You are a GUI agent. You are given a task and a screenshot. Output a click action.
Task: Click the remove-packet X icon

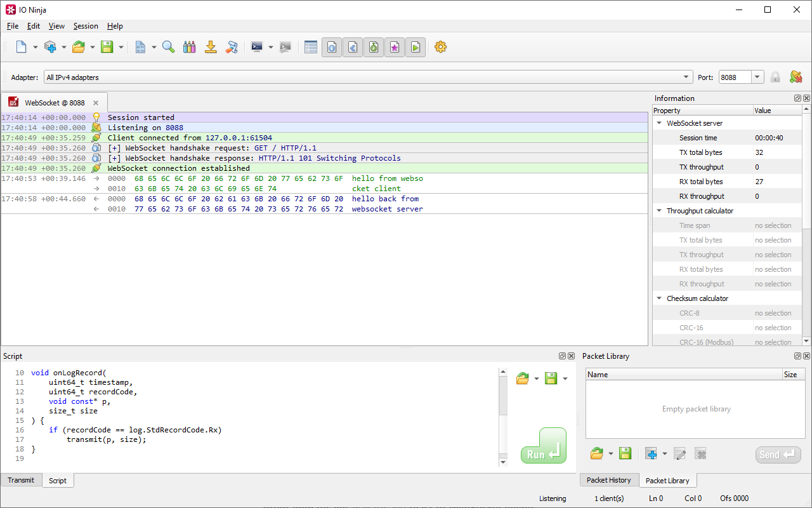pos(700,453)
